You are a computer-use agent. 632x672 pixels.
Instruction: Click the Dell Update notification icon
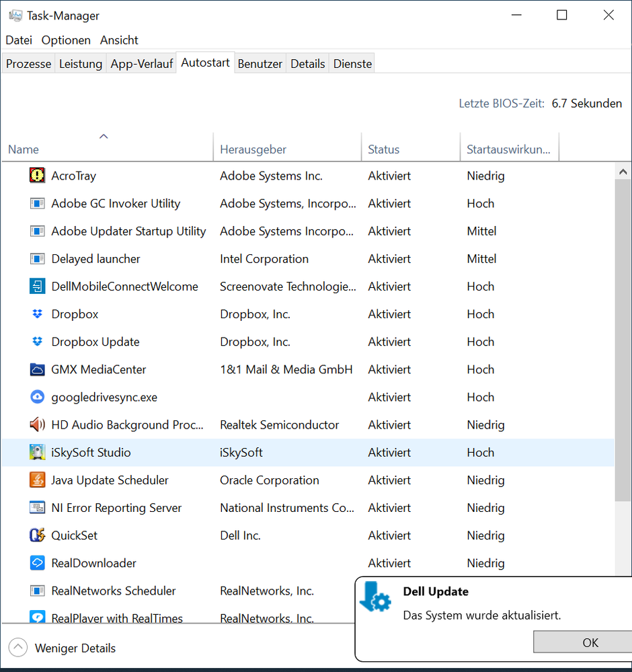(375, 597)
